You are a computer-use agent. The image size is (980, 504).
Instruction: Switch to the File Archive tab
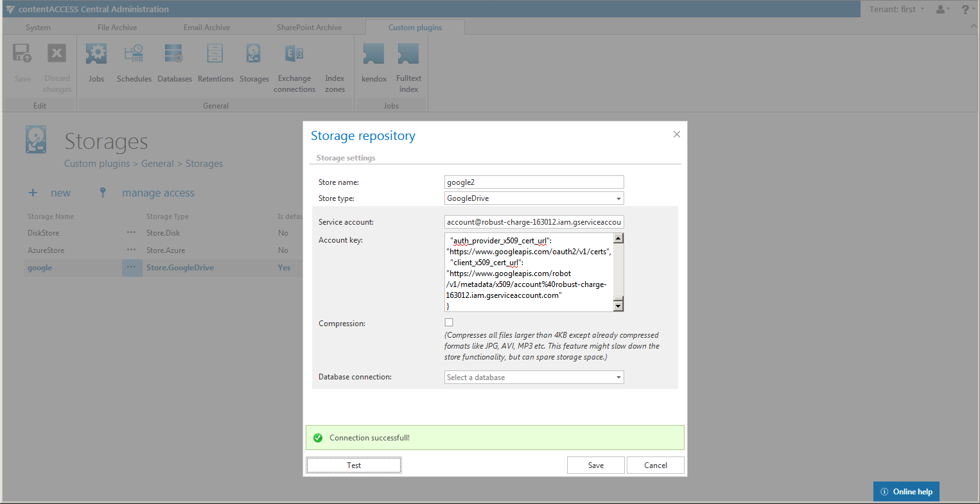[x=117, y=28]
